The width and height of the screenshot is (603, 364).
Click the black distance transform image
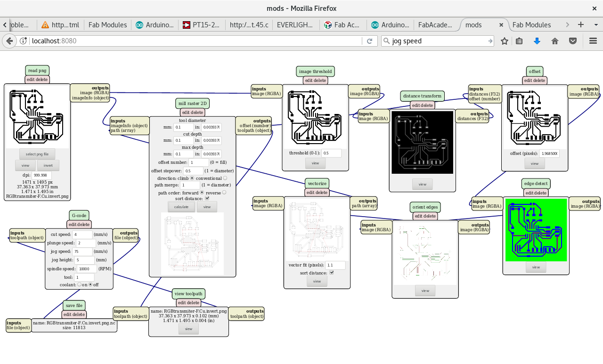coord(422,142)
